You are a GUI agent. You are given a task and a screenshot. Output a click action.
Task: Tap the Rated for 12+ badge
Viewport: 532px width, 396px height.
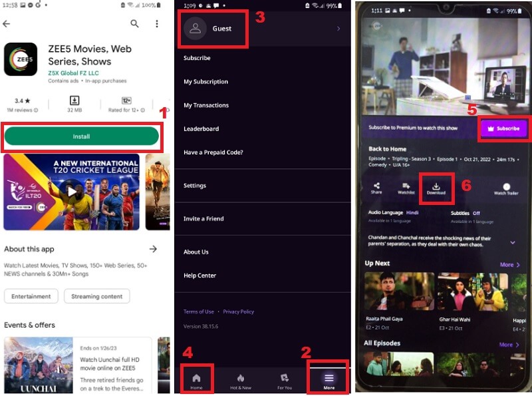tap(126, 100)
